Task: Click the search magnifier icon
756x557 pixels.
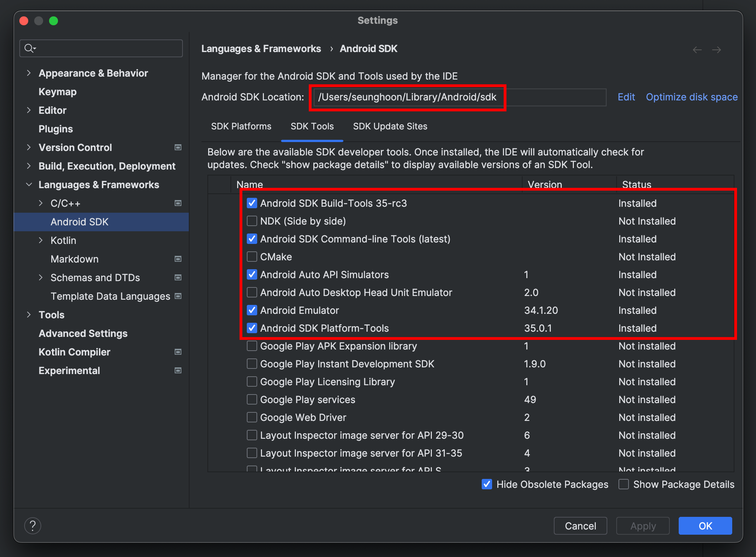Action: [29, 48]
